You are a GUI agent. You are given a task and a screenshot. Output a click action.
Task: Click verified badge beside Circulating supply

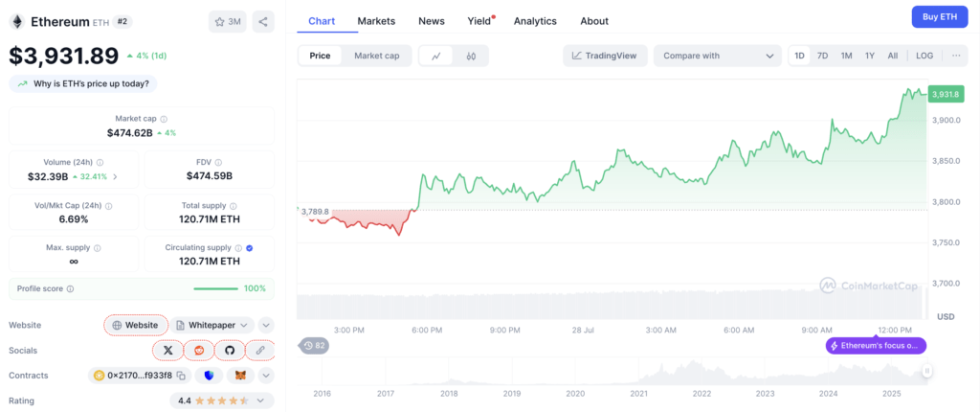[250, 248]
